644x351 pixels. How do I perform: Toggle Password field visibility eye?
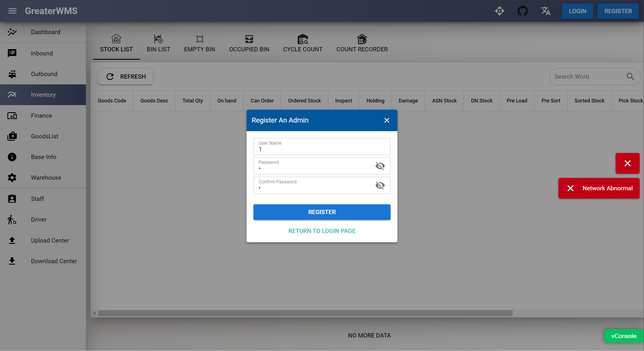[380, 166]
